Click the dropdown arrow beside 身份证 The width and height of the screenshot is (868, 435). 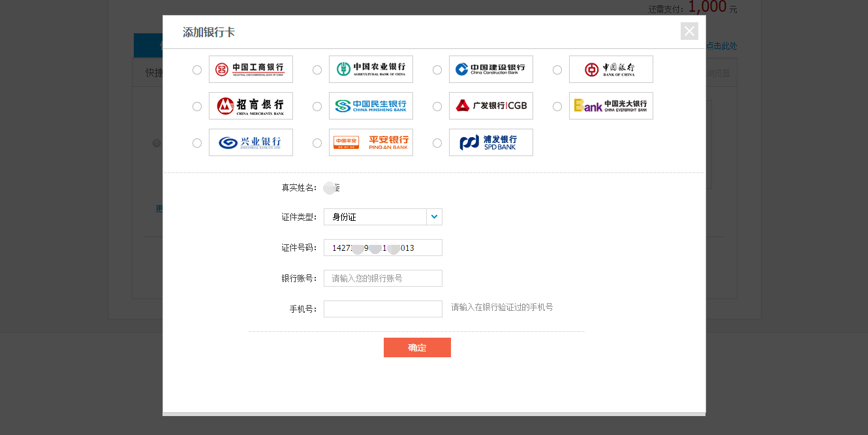click(434, 216)
